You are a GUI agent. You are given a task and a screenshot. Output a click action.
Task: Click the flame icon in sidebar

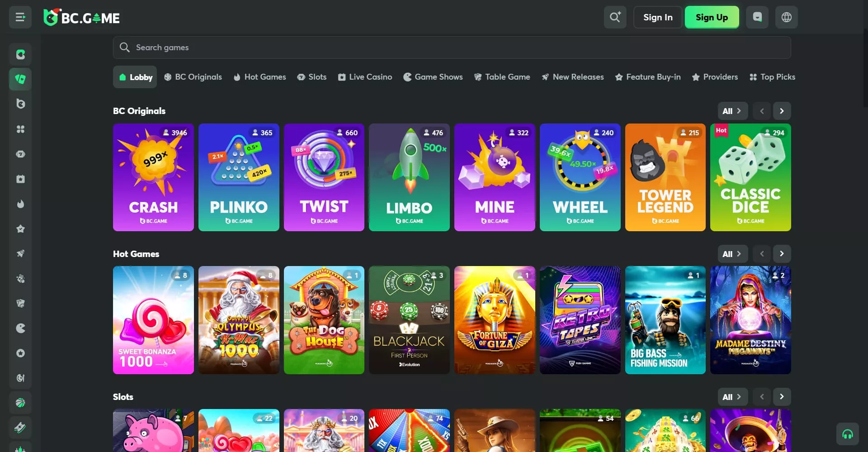(20, 204)
